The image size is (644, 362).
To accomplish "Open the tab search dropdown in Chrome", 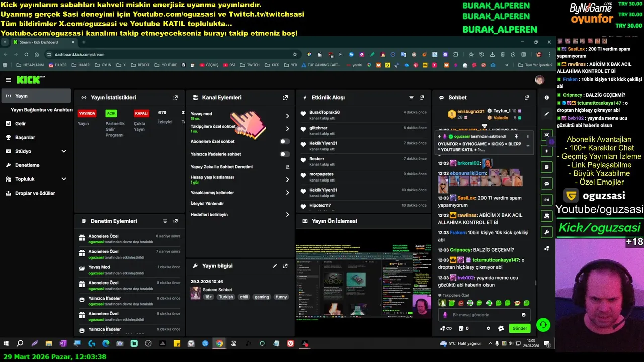I will 5,42.
